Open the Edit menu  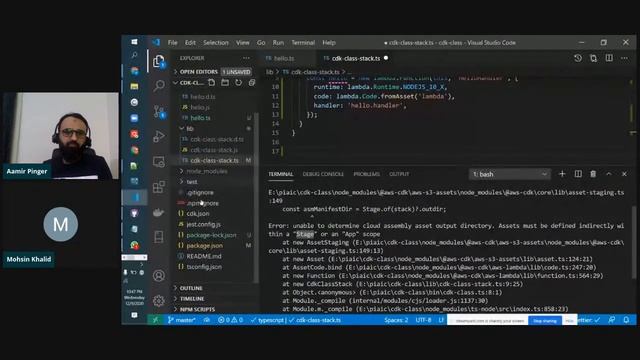point(190,42)
